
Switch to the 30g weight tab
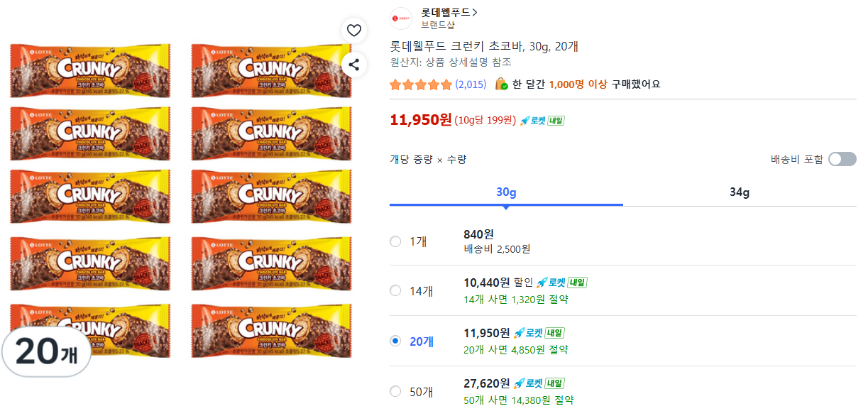pyautogui.click(x=506, y=192)
